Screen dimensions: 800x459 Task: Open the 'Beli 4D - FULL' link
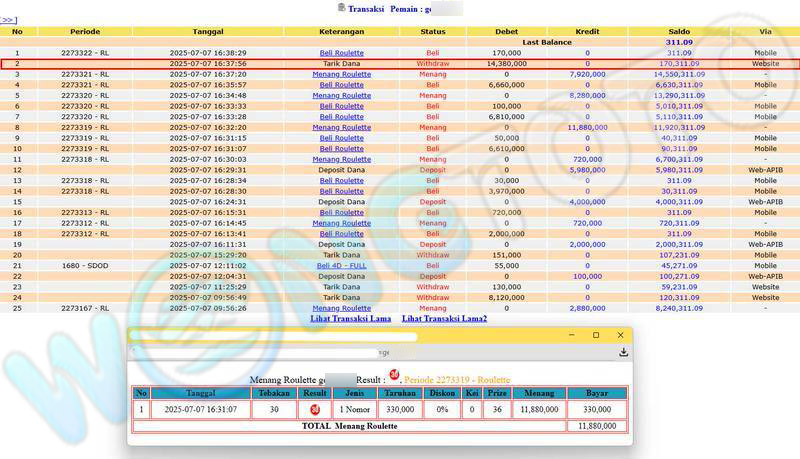(x=341, y=265)
